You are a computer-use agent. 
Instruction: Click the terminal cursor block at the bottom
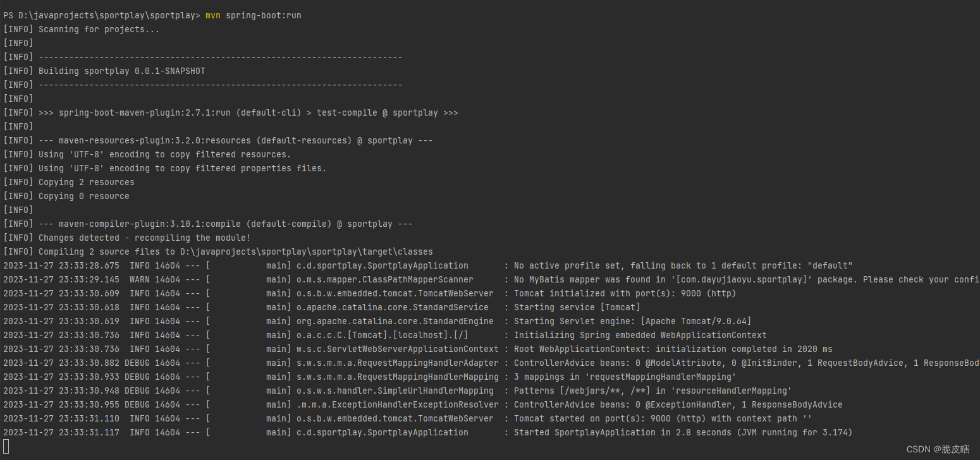point(6,447)
